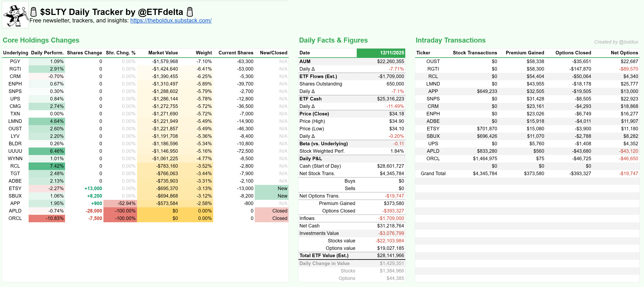Click the Total ETF Value (Est.) label

pyautogui.click(x=324, y=255)
